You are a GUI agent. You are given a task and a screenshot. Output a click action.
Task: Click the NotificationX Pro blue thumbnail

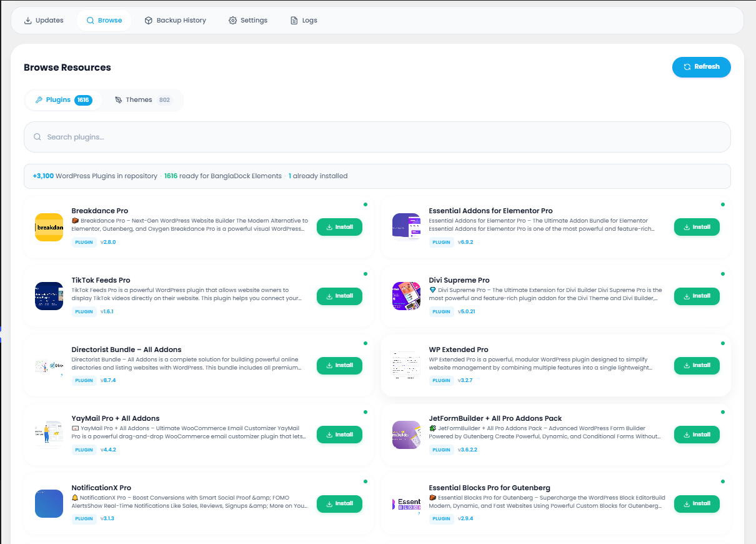click(x=49, y=503)
